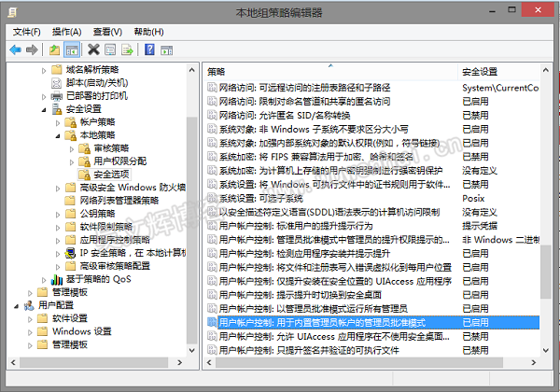The width and height of the screenshot is (560, 392).
Task: Toggle the show/hide console tree icon
Action: point(72,49)
